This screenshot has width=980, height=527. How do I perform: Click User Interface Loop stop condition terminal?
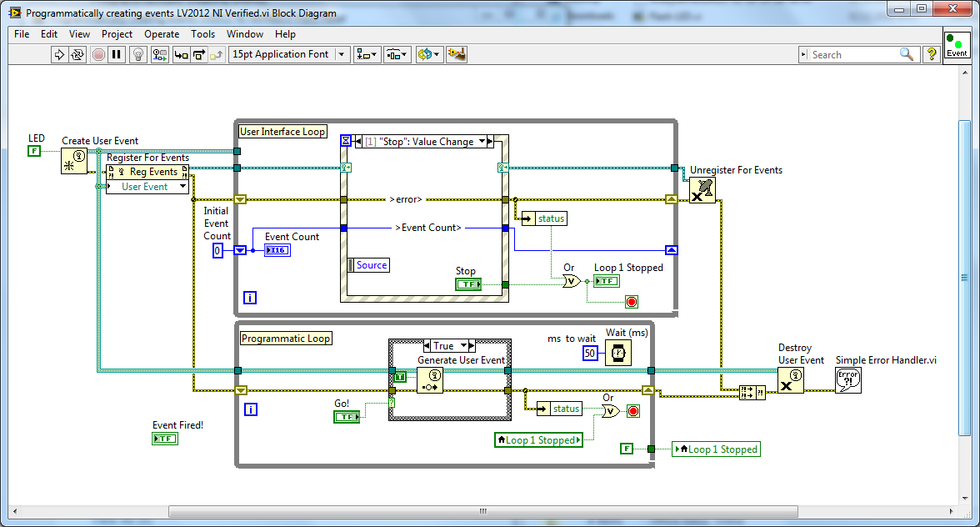(632, 302)
